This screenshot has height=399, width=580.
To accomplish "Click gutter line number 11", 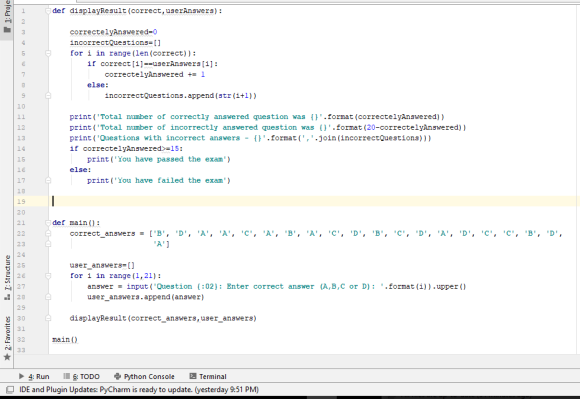I will tap(21, 117).
